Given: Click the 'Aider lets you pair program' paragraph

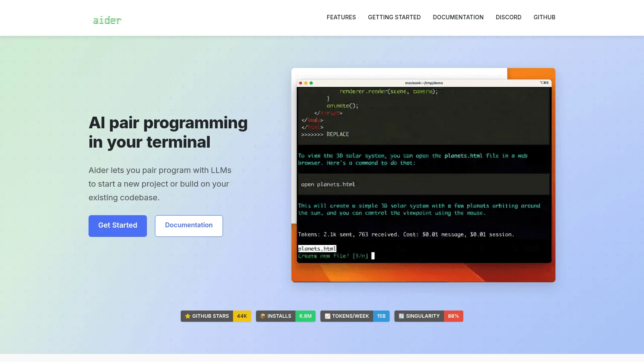Looking at the screenshot, I should 160,184.
